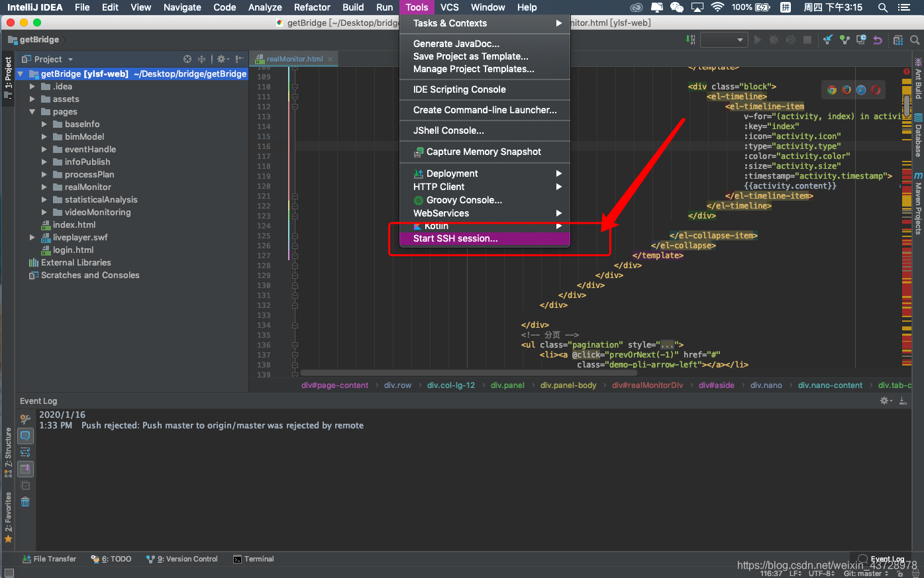Expand the realMonitor folder

click(44, 187)
